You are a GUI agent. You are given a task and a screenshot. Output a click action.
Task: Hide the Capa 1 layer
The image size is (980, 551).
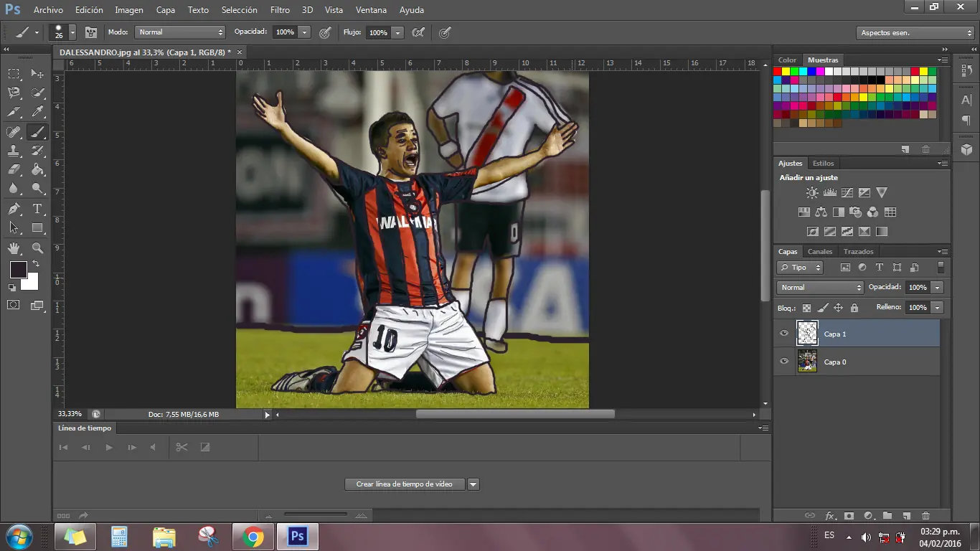(x=784, y=334)
